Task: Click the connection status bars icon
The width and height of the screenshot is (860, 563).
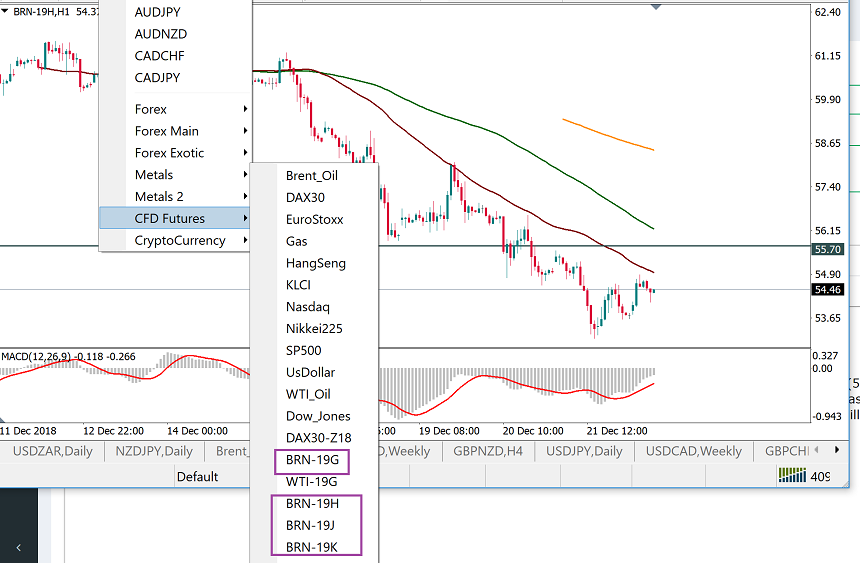Action: tap(792, 476)
